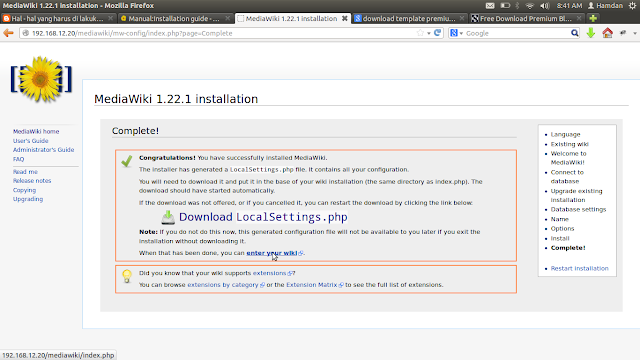The width and height of the screenshot is (640, 360).
Task: Open the battery indicator icon
Action: pyautogui.click(x=505, y=5)
